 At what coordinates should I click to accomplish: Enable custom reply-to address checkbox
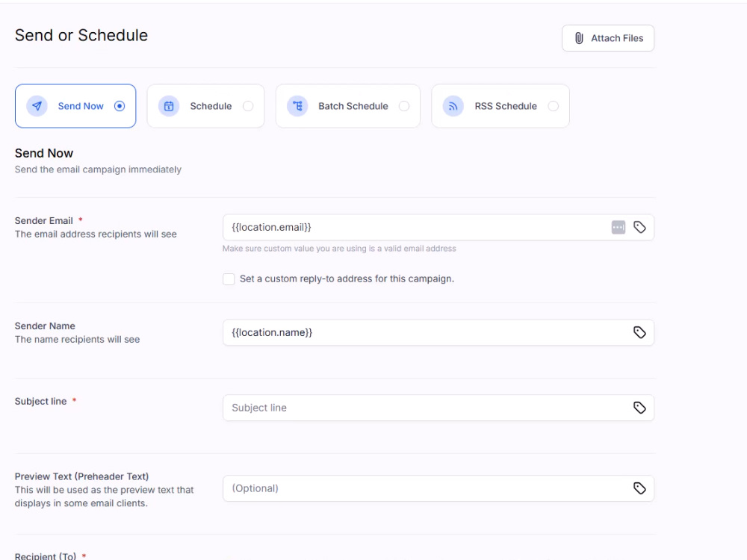(x=229, y=279)
